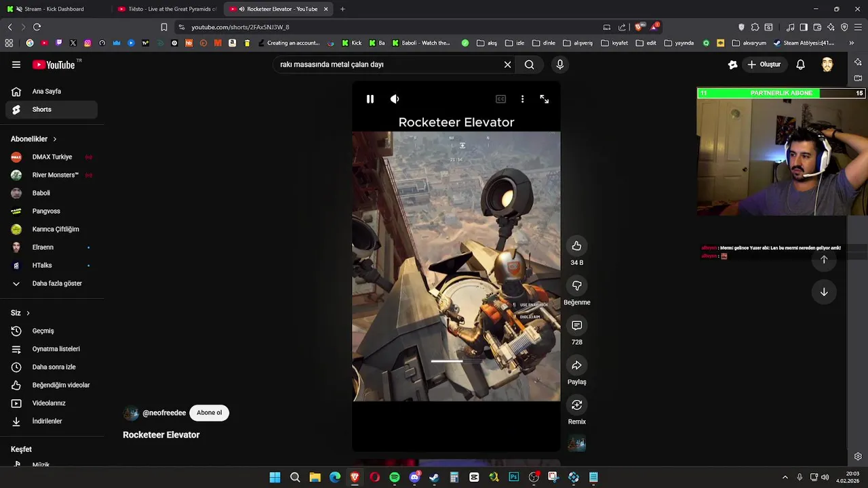
Task: Mute the short's volume speaker icon
Action: [x=395, y=99]
